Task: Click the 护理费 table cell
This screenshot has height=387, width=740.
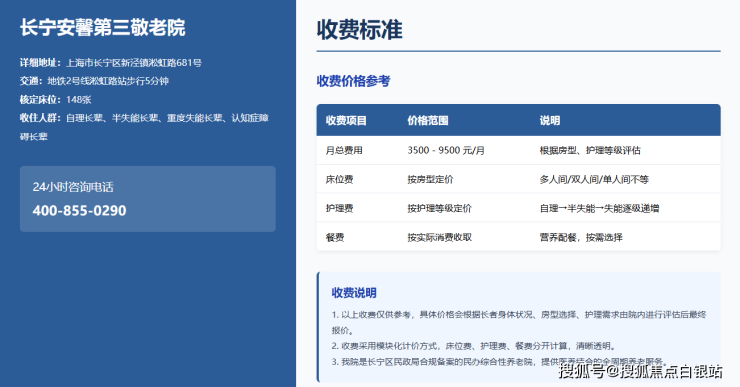Action: (339, 208)
